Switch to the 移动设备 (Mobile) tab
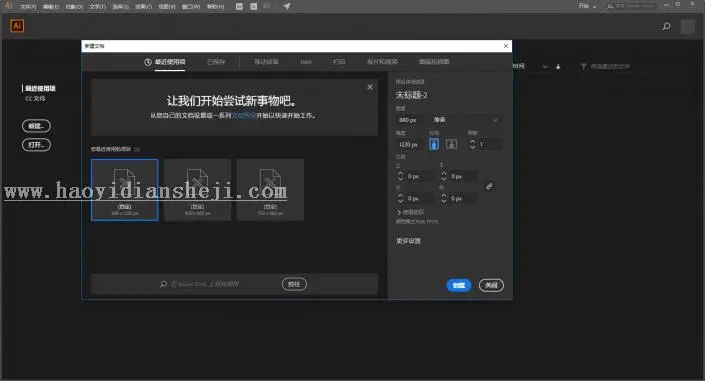Screen dimensions: 705x381 266,62
